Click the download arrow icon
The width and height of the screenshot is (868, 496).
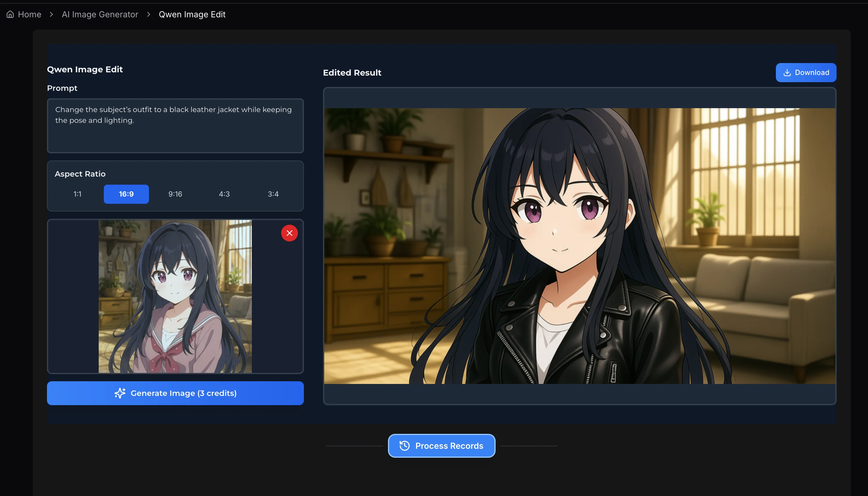coord(787,73)
